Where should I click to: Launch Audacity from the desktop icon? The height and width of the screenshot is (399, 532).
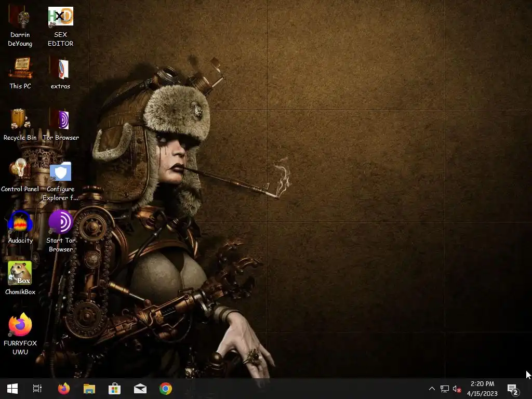click(x=20, y=221)
